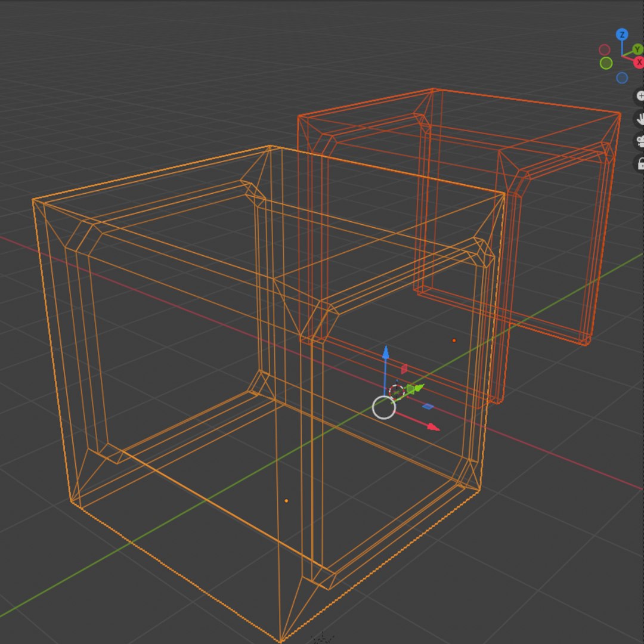
Task: Click the small red plane handle of gizmo
Action: coord(404,369)
